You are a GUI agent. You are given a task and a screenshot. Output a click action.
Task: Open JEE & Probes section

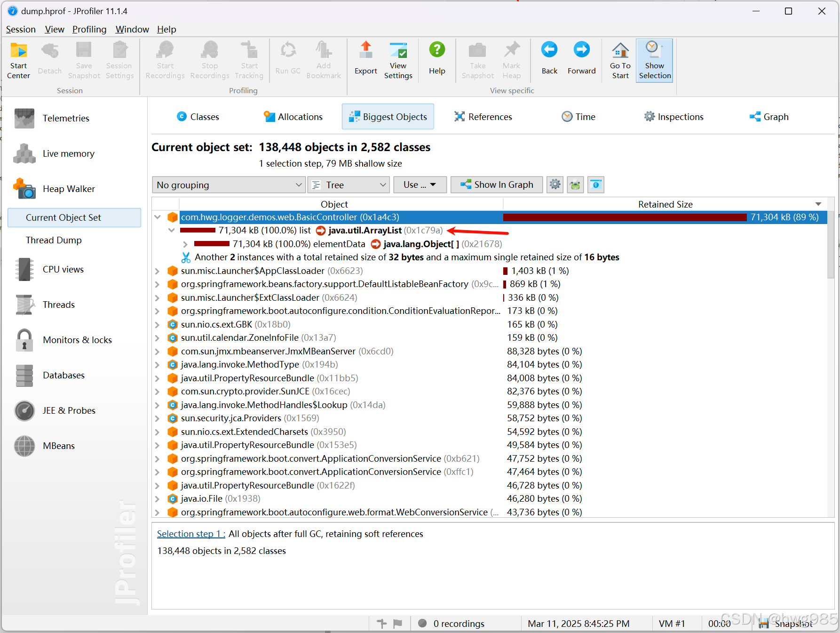(55, 410)
